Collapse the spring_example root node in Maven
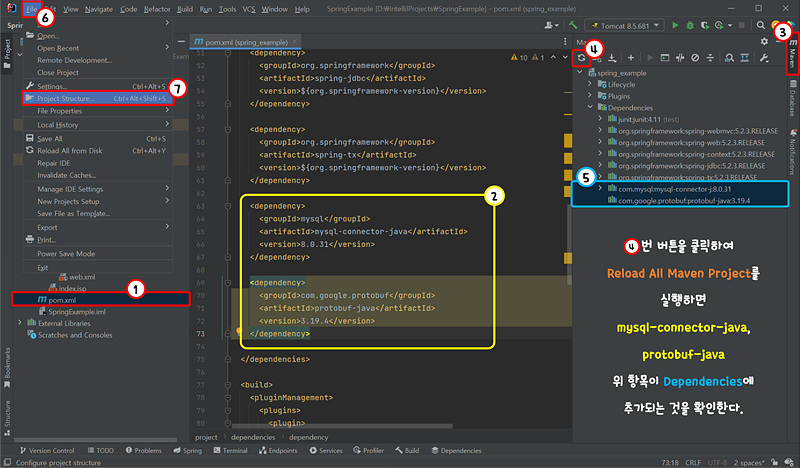This screenshot has width=800, height=468. coord(580,72)
